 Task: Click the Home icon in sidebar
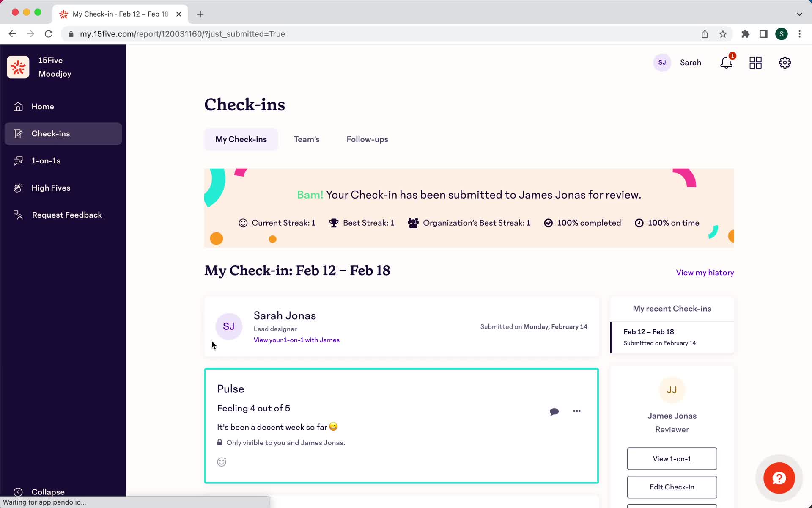(17, 106)
